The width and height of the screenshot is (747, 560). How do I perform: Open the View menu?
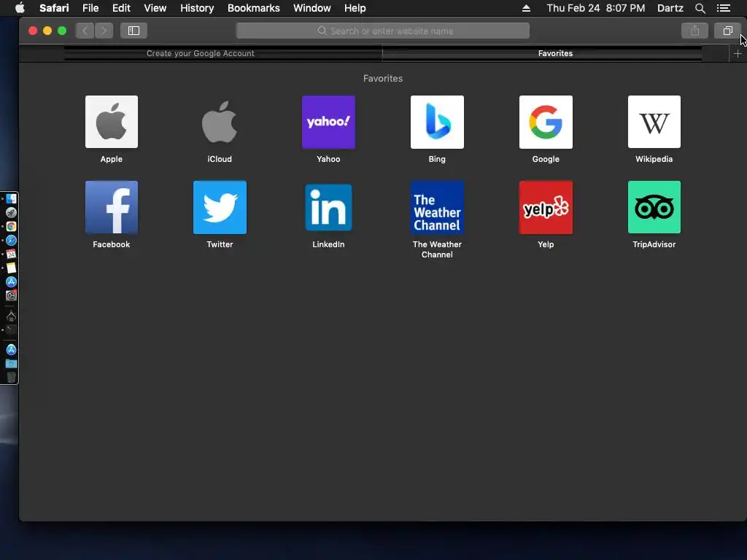click(155, 8)
